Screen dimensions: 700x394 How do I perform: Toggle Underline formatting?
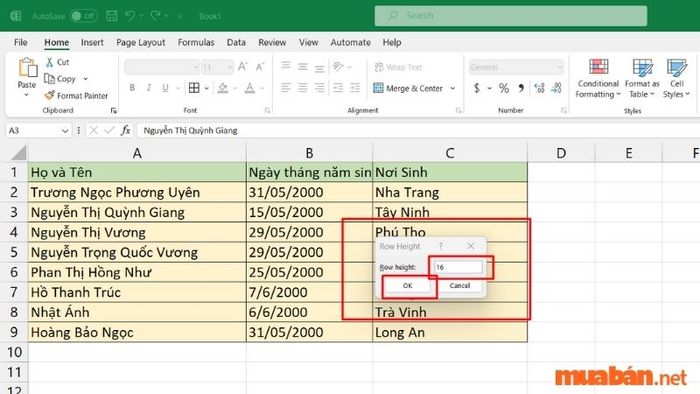click(x=166, y=88)
